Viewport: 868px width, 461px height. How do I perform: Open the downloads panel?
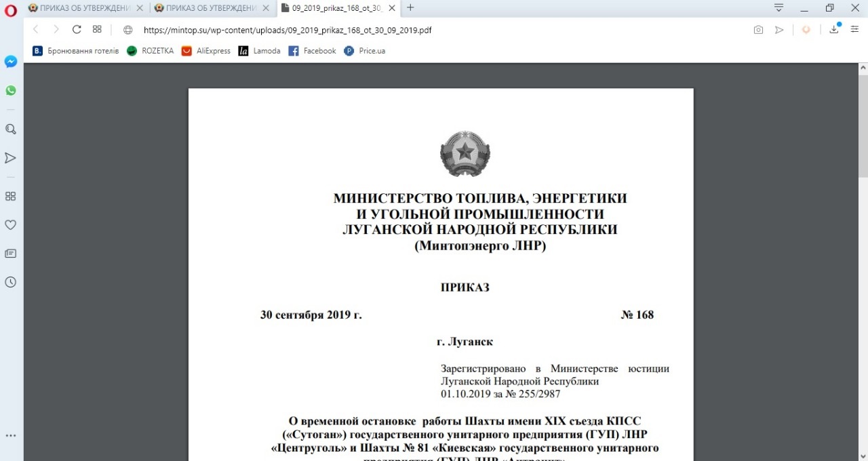point(835,29)
